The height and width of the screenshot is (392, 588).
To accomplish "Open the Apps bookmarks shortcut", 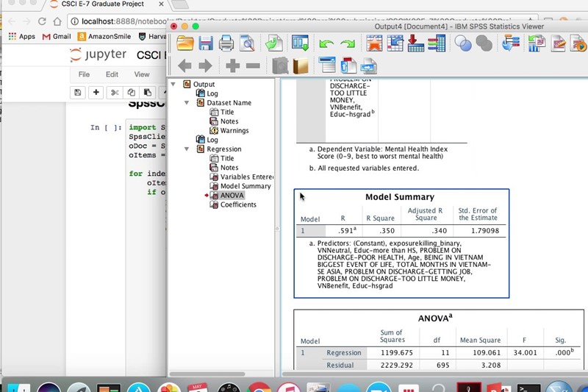I will (x=21, y=36).
